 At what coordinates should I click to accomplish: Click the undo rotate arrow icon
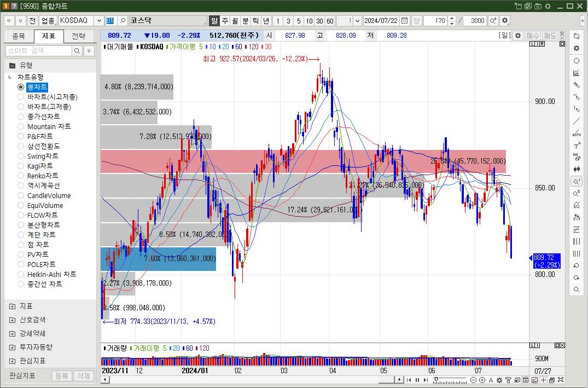pos(577,265)
